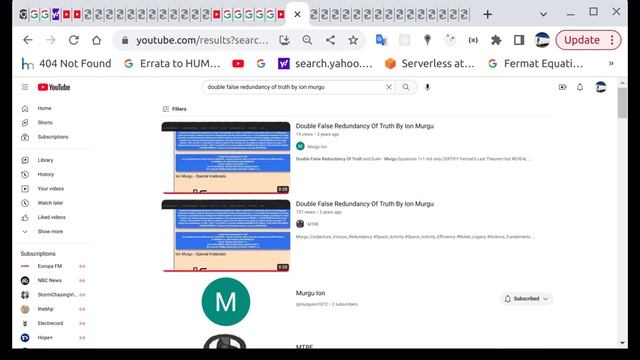Click the page vertical scrollbar thumb
This screenshot has height=360, width=640.
pos(622,102)
